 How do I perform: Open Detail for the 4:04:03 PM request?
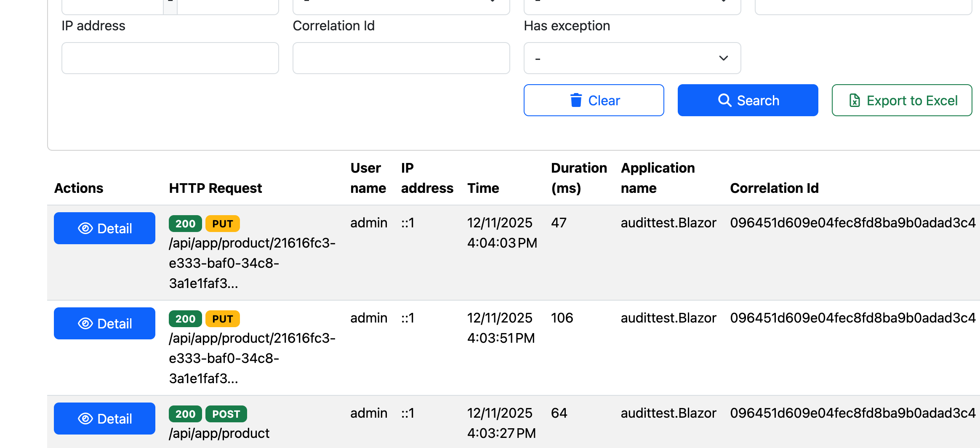tap(104, 228)
